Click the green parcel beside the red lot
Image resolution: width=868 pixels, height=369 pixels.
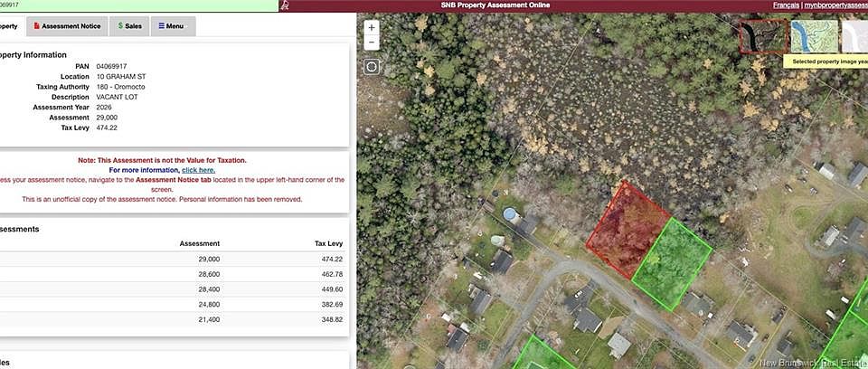(672, 264)
